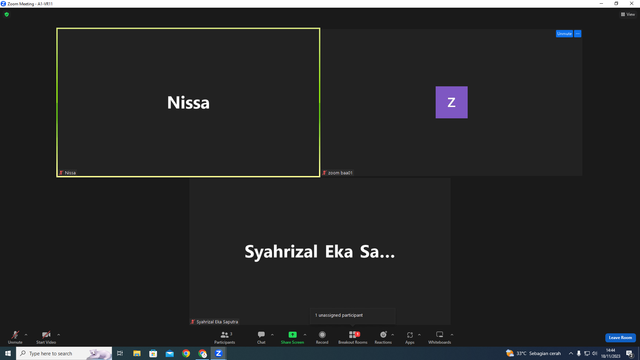The image size is (640, 360).
Task: Open the Whiteboards tool
Action: click(x=440, y=337)
